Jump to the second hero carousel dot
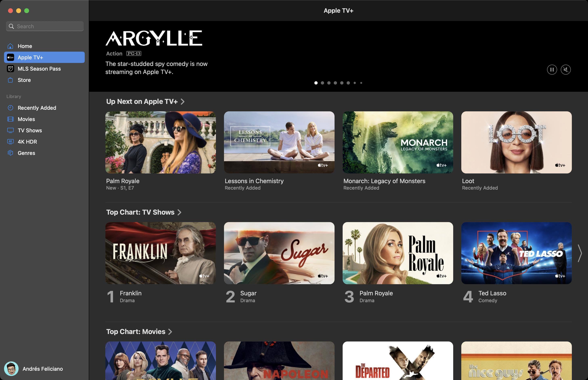588x380 pixels. (x=322, y=83)
